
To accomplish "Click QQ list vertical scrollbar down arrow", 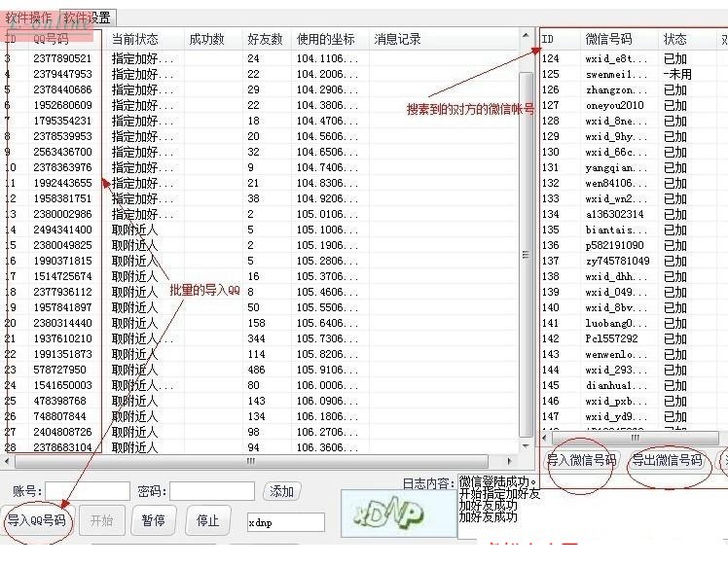I will tap(526, 446).
